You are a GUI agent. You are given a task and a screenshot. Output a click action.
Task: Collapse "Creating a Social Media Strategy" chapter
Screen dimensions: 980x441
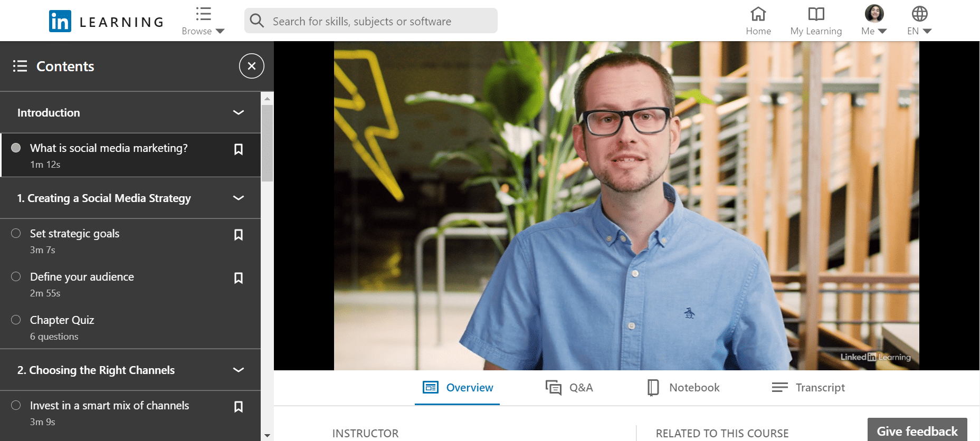(x=239, y=198)
